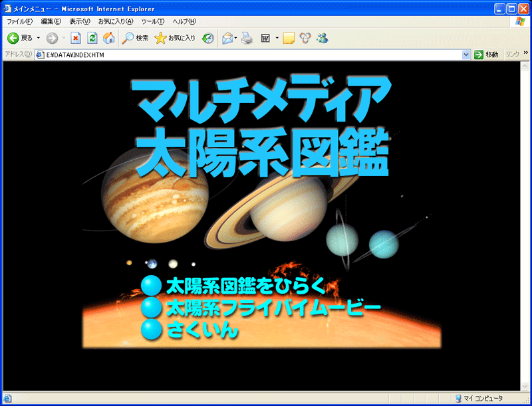Image resolution: width=532 pixels, height=406 pixels.
Task: Open the History clock icon
Action: click(207, 38)
